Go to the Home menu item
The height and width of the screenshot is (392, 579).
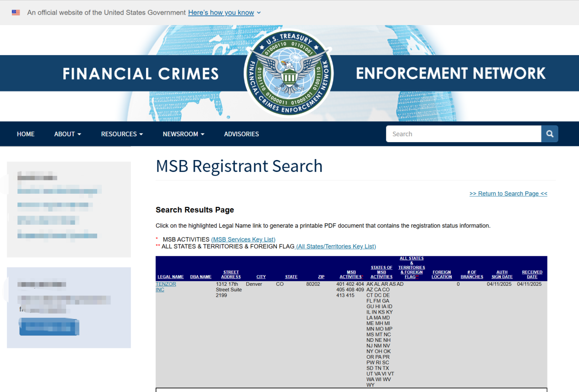(26, 134)
